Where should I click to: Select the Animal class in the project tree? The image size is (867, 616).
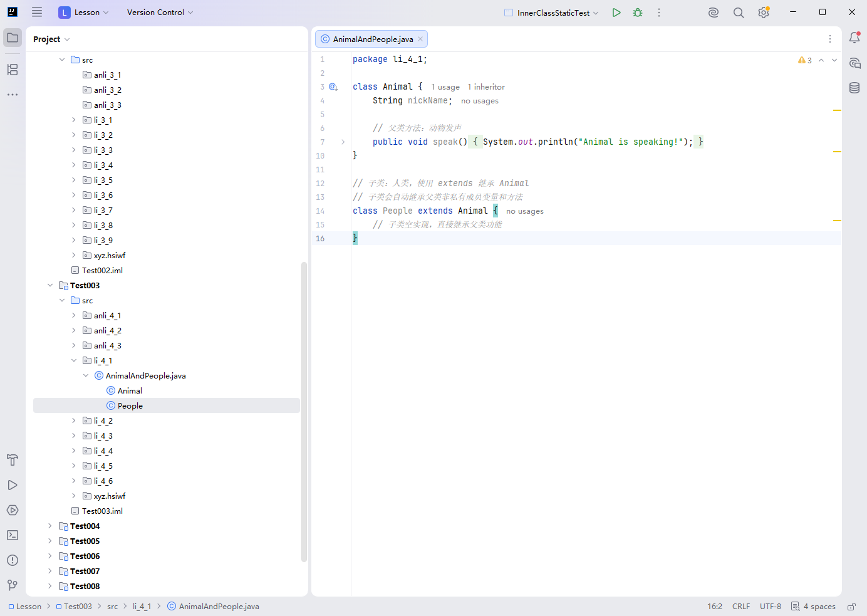pos(130,390)
